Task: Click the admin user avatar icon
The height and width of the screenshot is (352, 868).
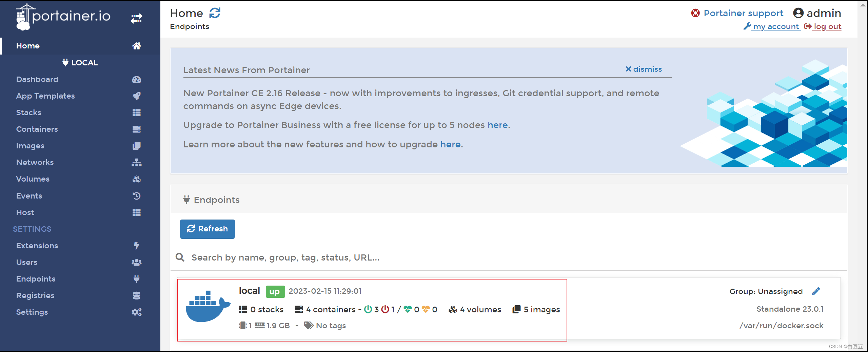Action: (798, 13)
